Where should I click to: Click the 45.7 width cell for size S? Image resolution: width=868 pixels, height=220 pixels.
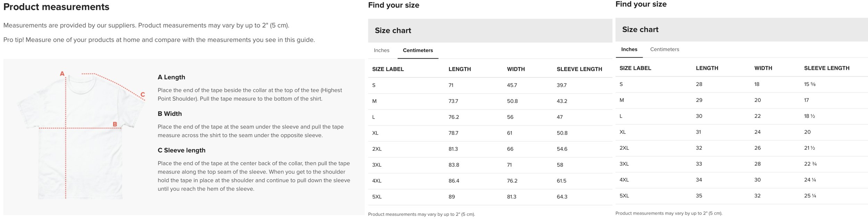(512, 85)
